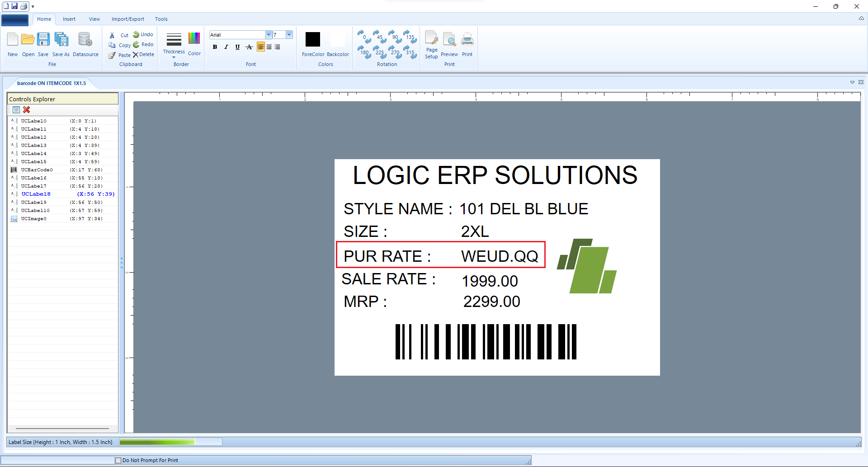Click the border Color picker icon
Screen dimensions: 868x467
(x=194, y=39)
